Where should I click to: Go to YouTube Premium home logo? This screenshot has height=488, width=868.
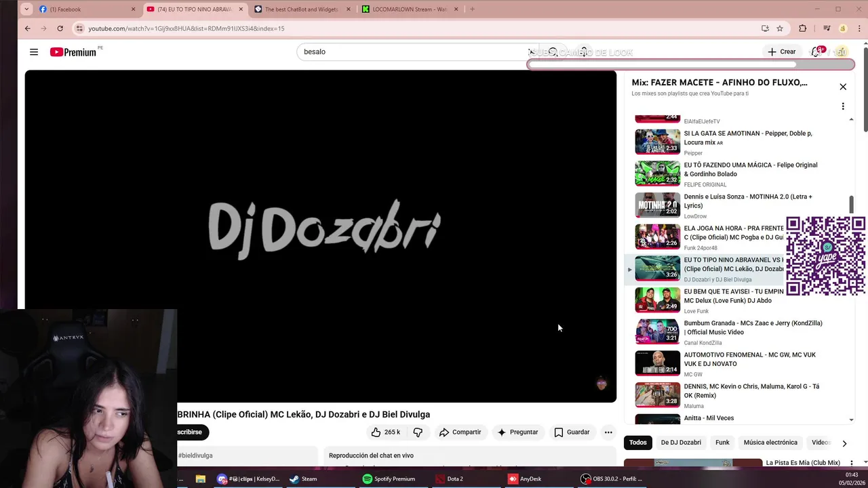(73, 52)
